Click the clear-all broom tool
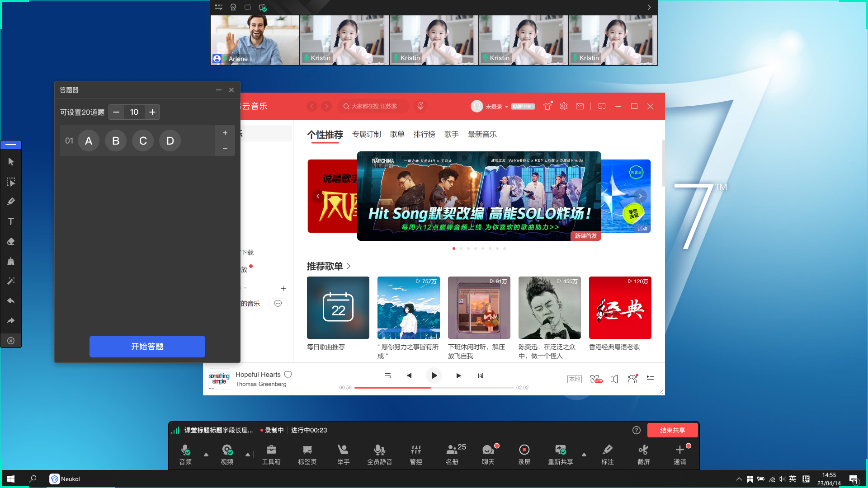Screen dimensions: 868x488 coord(11,261)
